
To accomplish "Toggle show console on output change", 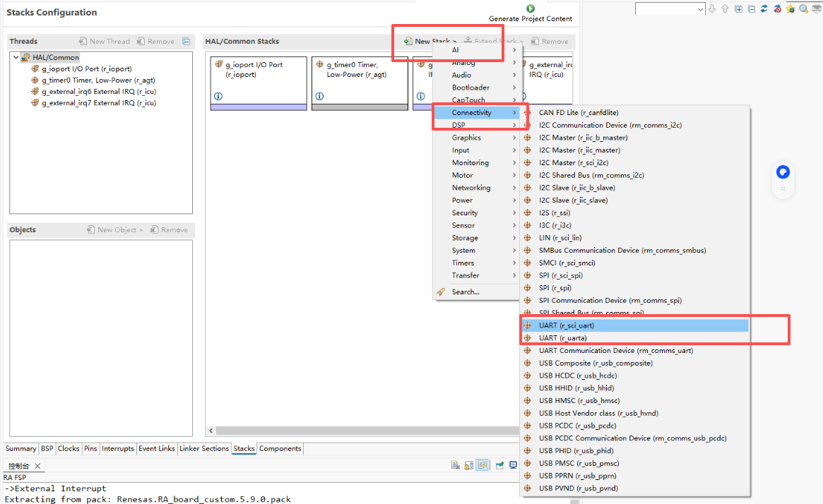I will [x=483, y=465].
